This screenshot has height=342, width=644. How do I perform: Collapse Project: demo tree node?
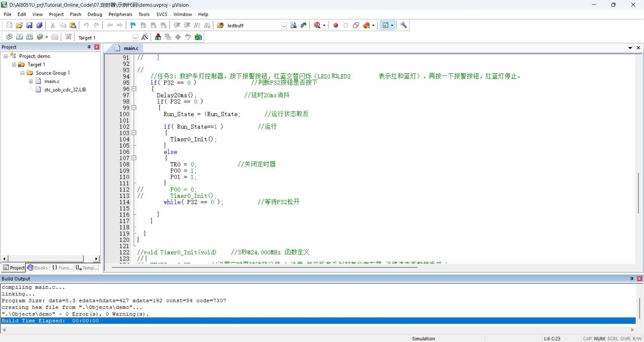(x=6, y=56)
